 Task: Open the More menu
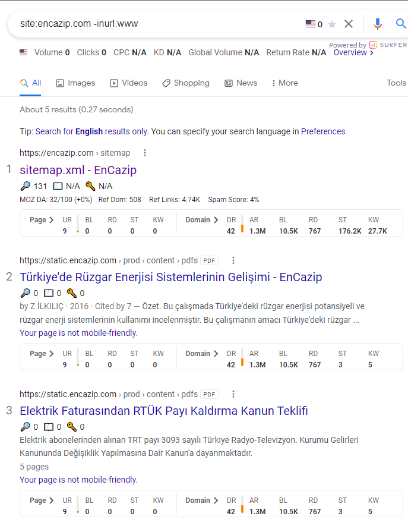pyautogui.click(x=284, y=83)
